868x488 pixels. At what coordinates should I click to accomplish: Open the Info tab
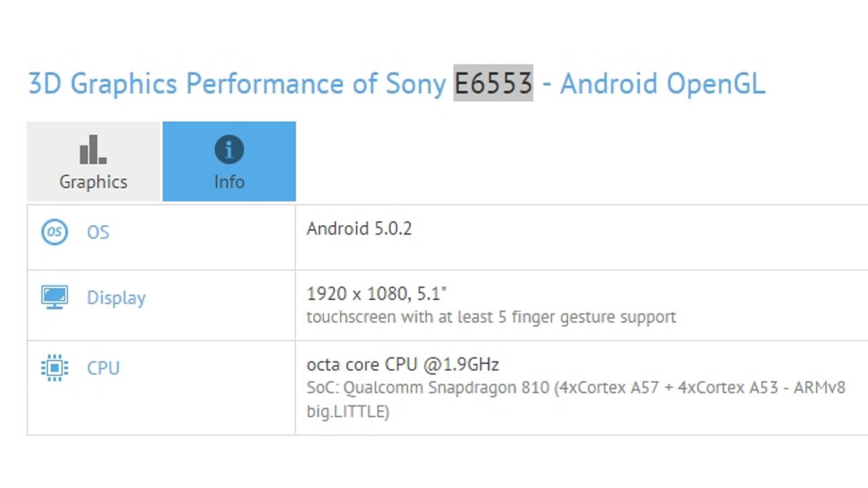point(229,161)
